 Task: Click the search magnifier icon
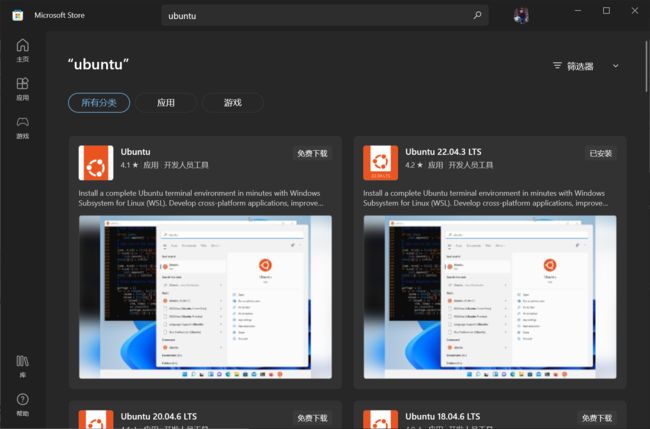pos(477,15)
